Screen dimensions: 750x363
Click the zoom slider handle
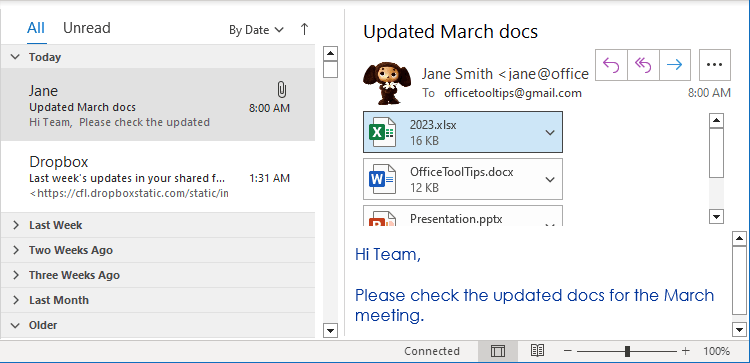627,351
